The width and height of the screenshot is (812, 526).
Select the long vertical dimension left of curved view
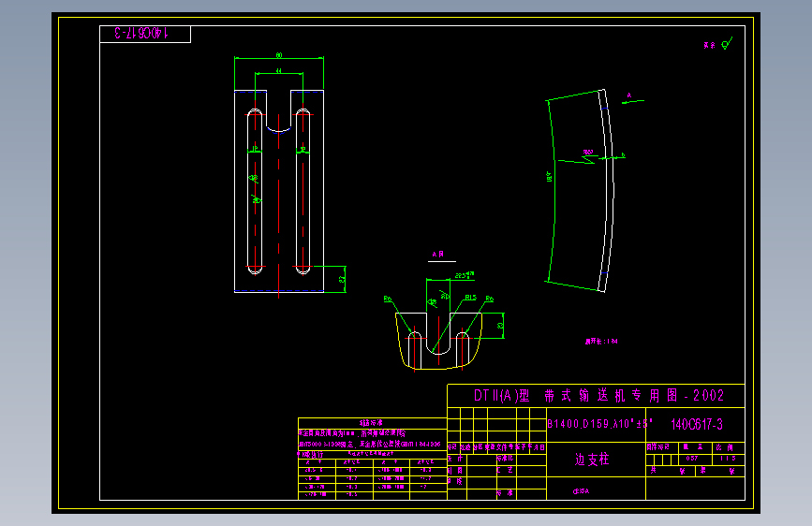tap(549, 177)
